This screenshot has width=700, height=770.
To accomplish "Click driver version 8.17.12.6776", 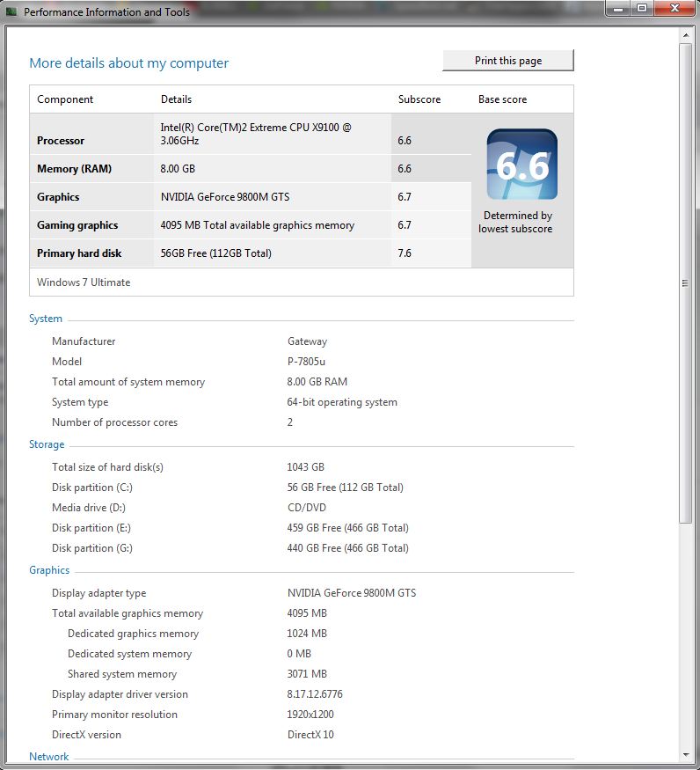I will 315,694.
